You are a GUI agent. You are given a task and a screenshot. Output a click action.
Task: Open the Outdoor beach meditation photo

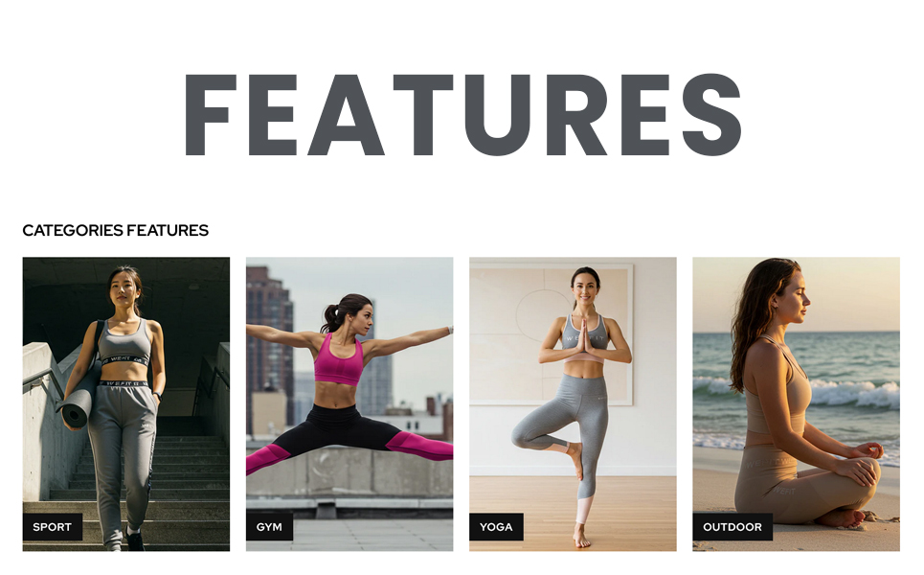click(x=796, y=404)
